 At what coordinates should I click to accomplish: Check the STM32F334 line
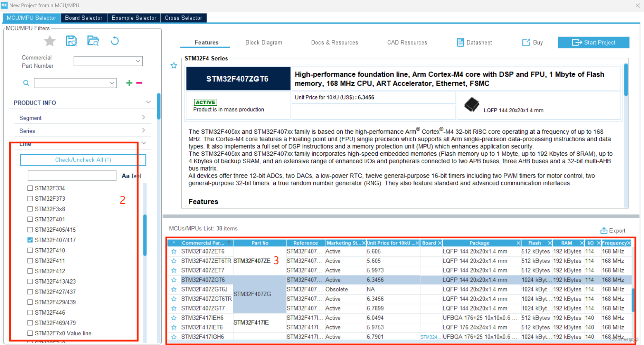pyautogui.click(x=30, y=188)
